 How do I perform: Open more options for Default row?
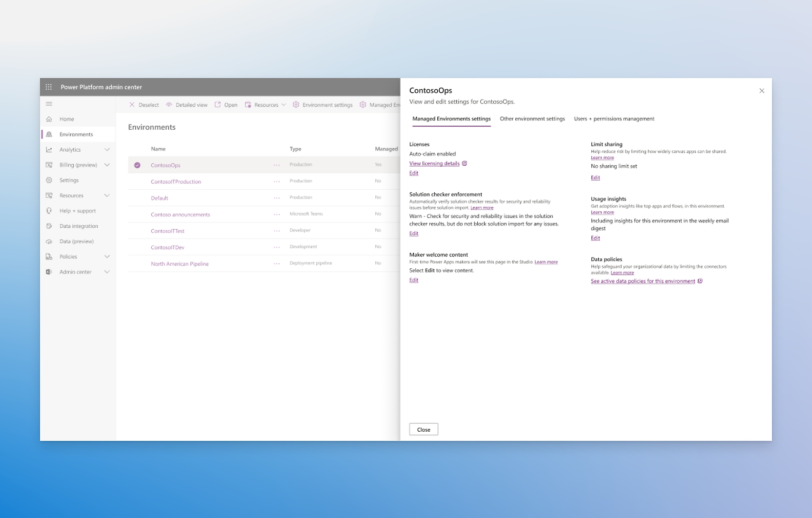coord(277,198)
